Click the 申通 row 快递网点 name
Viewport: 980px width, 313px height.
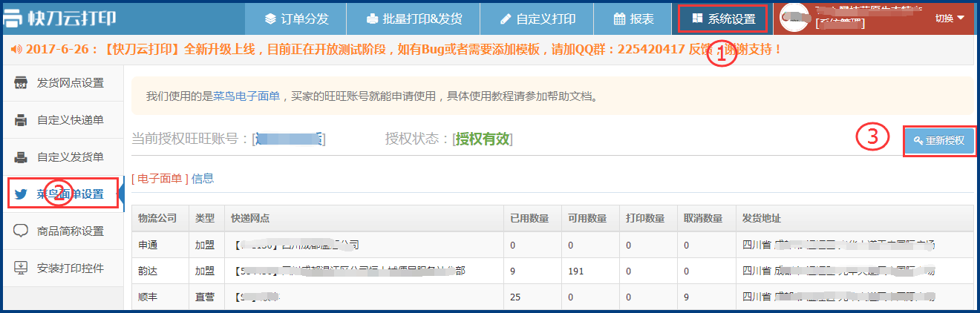click(x=295, y=244)
